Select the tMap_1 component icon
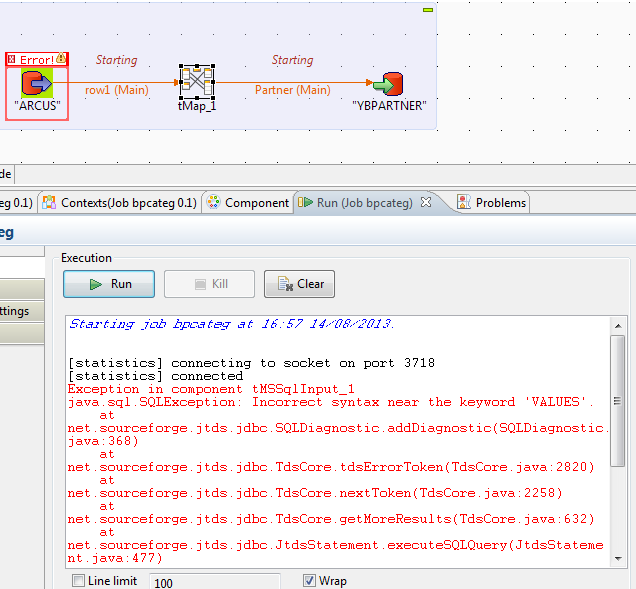Image resolution: width=636 pixels, height=589 pixels. pos(197,82)
